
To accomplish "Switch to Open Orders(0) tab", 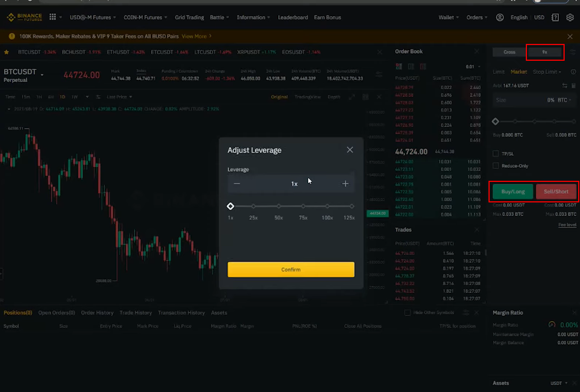I will tap(57, 313).
